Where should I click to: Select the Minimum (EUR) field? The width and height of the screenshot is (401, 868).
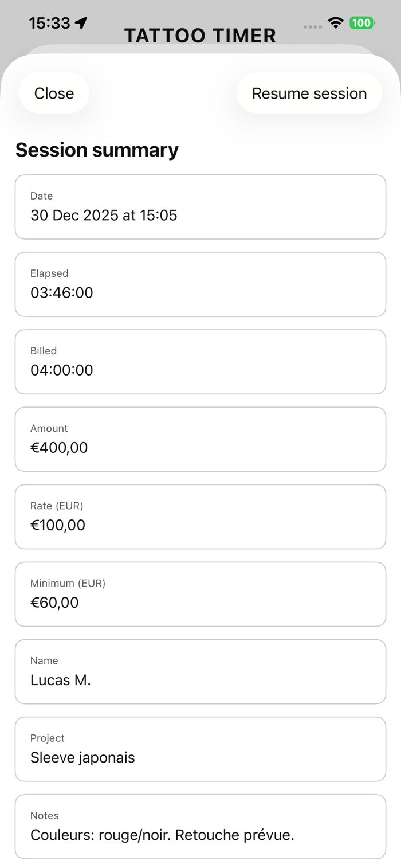(200, 594)
